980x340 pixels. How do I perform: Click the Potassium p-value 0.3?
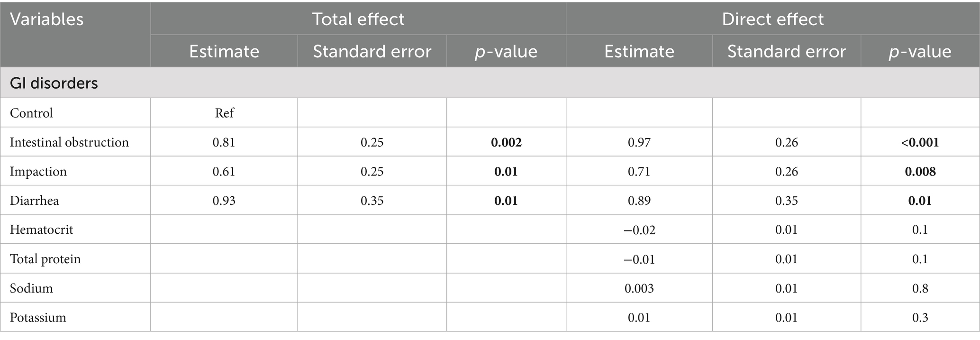click(920, 317)
